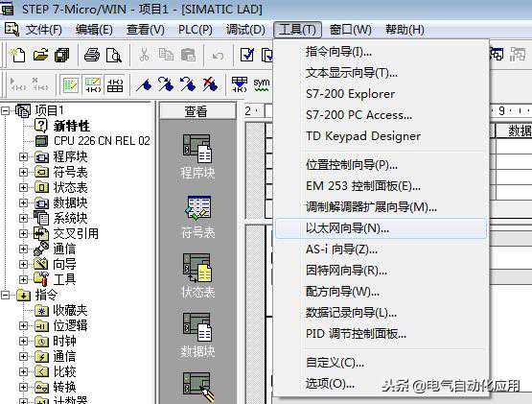Open the 调试(D) menu
Image resolution: width=532 pixels, height=404 pixels.
[245, 30]
